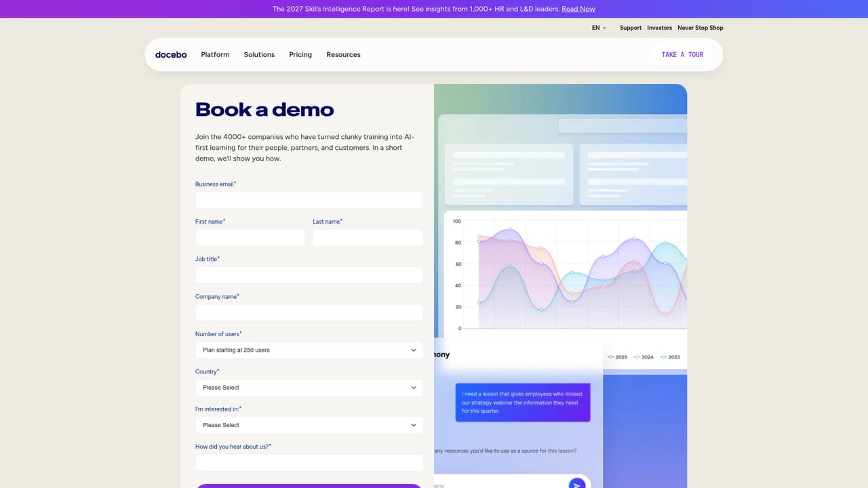Go to the Pricing menu item
The width and height of the screenshot is (868, 488).
point(300,55)
